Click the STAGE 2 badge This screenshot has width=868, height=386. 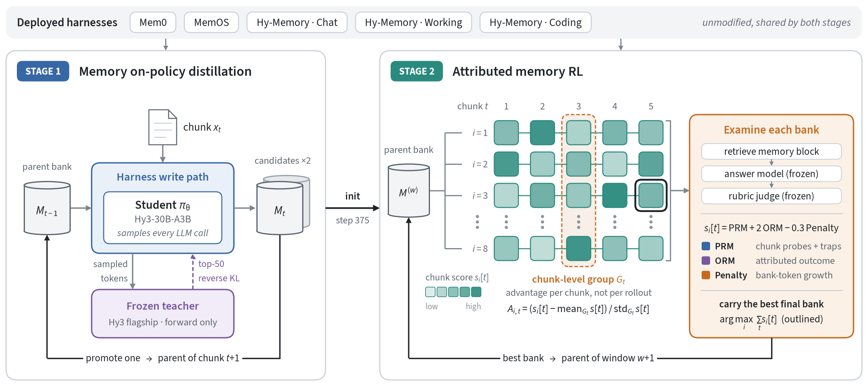pyautogui.click(x=417, y=71)
